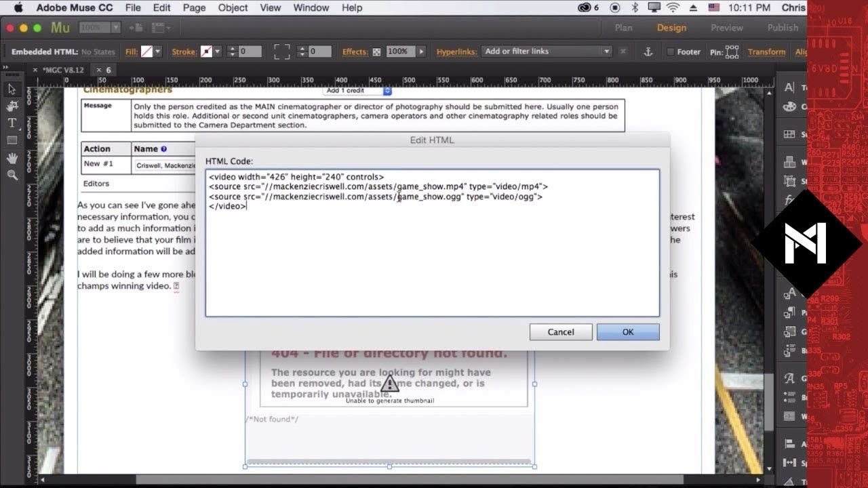Expand the opacity slider arrow
The height and width of the screenshot is (488, 868).
click(x=421, y=52)
